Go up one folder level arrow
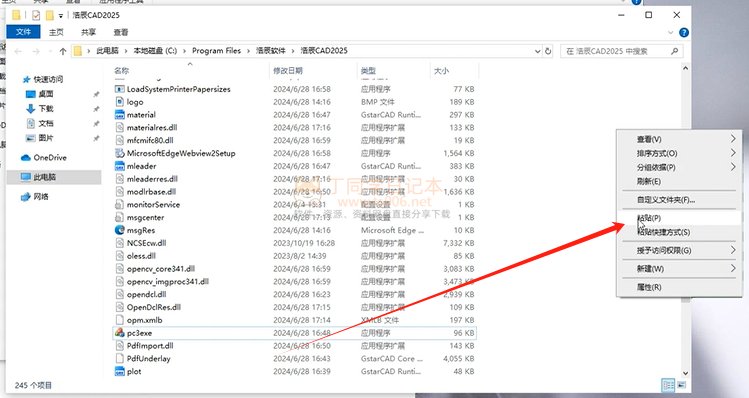Screen dimensions: 749x398 (63, 51)
